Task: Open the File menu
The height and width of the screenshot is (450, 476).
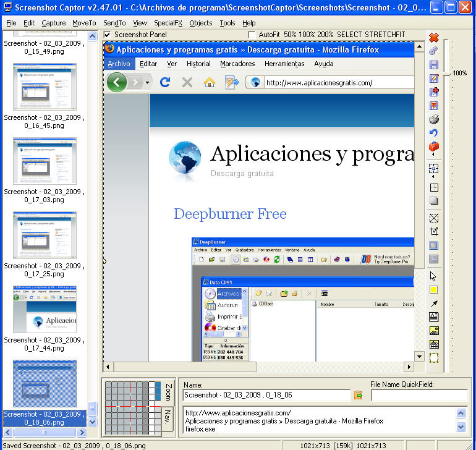Action: coord(11,23)
